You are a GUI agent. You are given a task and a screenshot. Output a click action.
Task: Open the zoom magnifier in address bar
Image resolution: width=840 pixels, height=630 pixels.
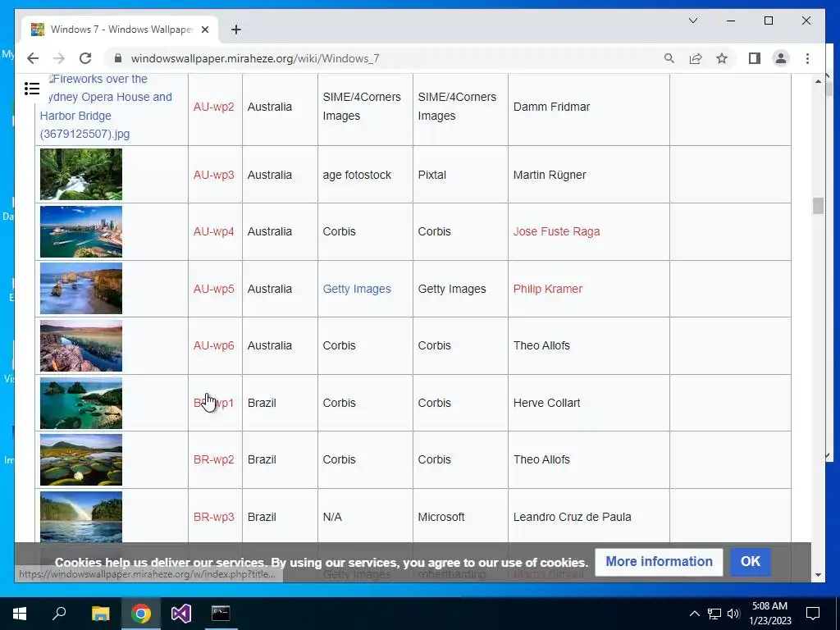pos(669,58)
